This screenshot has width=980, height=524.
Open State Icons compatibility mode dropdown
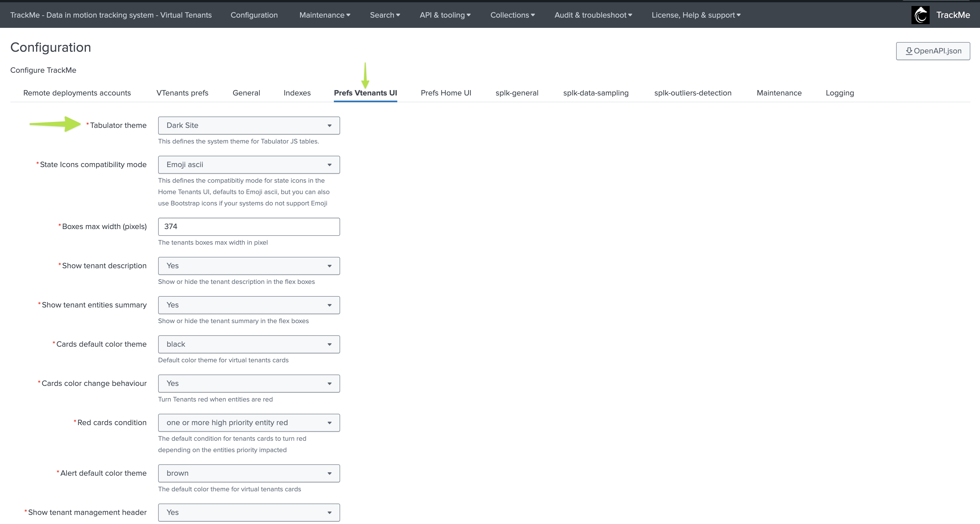coord(249,165)
